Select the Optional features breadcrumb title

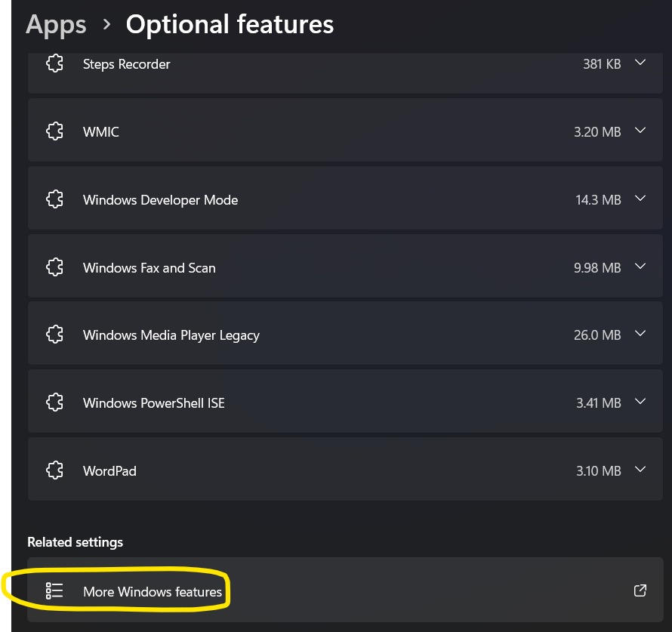230,24
